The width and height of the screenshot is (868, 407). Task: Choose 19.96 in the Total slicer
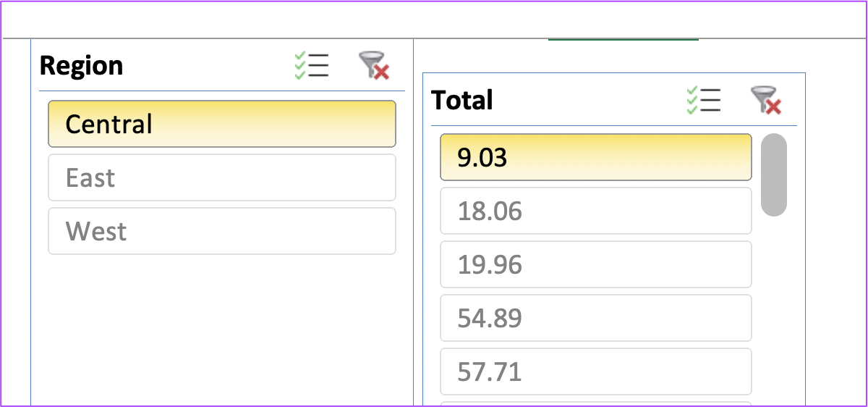pyautogui.click(x=596, y=264)
